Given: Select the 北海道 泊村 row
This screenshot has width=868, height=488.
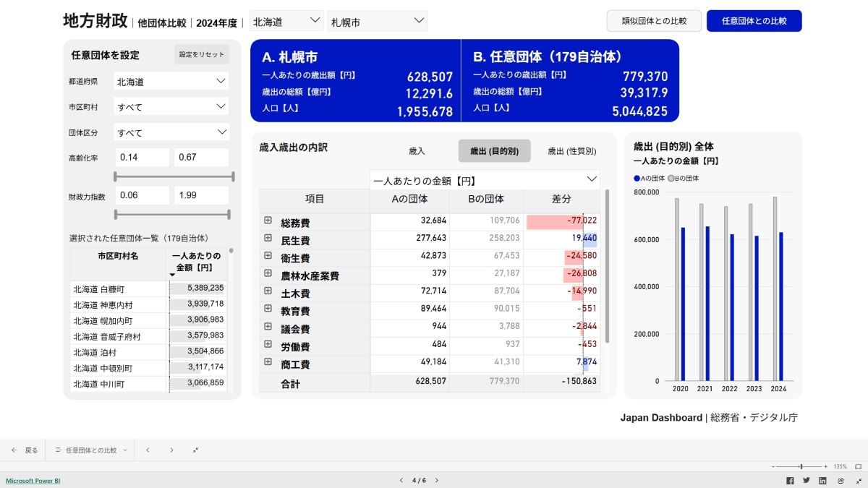Looking at the screenshot, I should (148, 352).
